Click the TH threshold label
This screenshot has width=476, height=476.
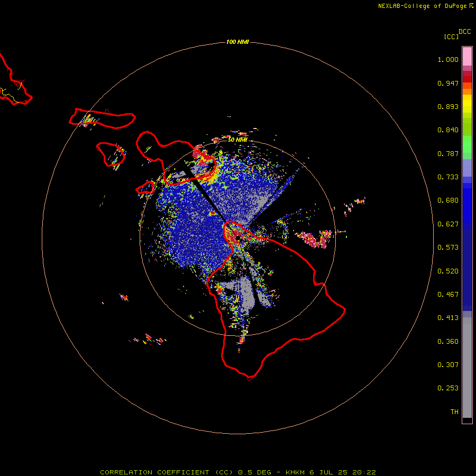pos(454,412)
